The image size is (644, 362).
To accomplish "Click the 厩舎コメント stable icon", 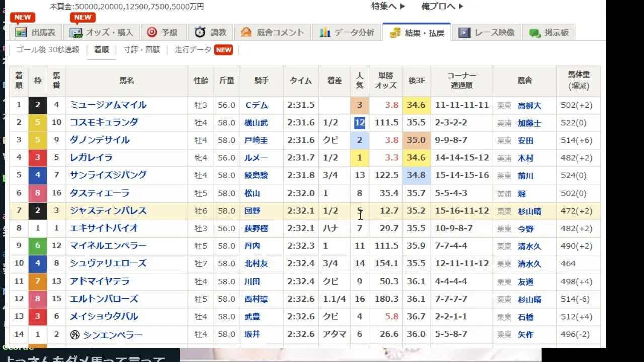I will (246, 32).
